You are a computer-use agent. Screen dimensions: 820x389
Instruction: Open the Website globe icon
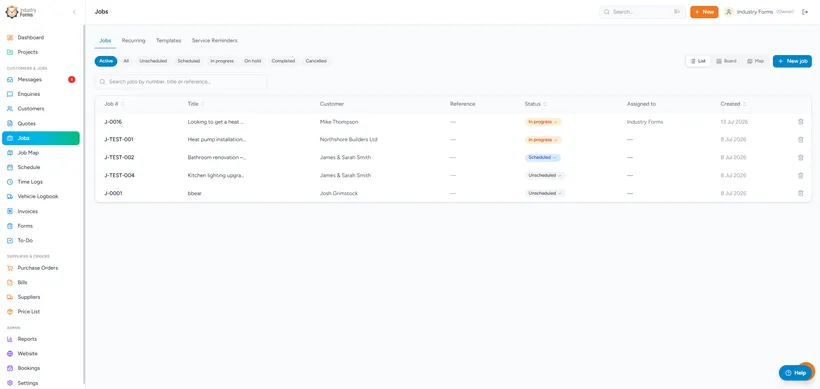click(x=10, y=353)
